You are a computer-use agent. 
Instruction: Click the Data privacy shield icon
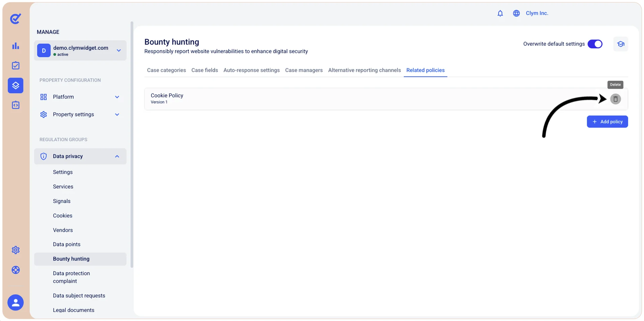point(43,156)
